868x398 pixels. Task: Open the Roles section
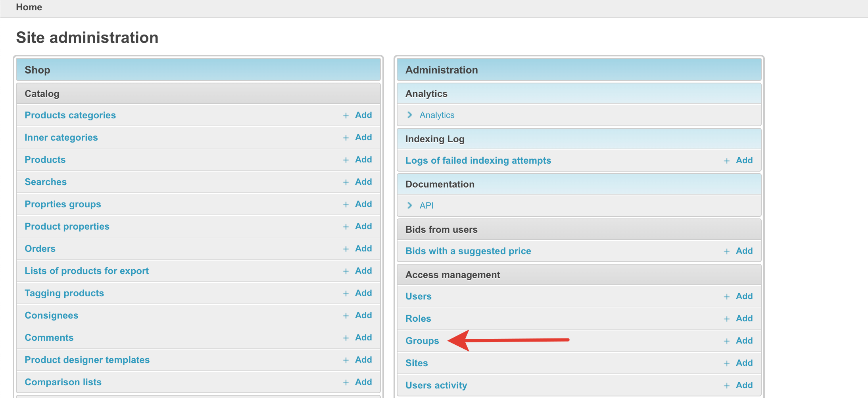coord(418,319)
